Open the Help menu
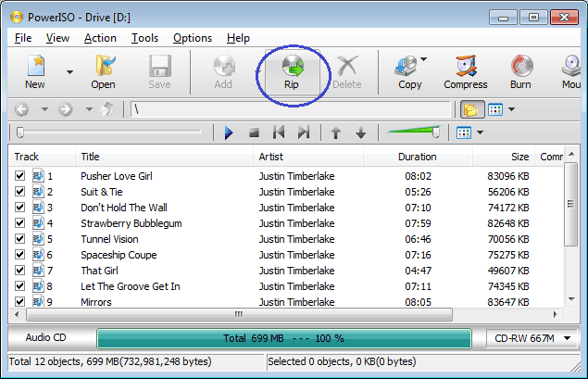 pyautogui.click(x=238, y=38)
